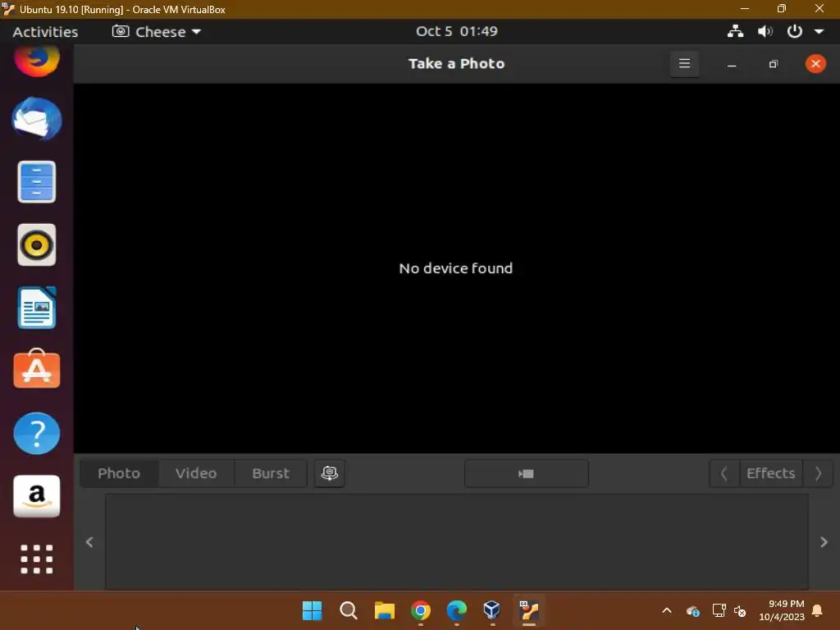Open Cheese app menu in top bar
Screen dimensions: 840x630
[157, 32]
